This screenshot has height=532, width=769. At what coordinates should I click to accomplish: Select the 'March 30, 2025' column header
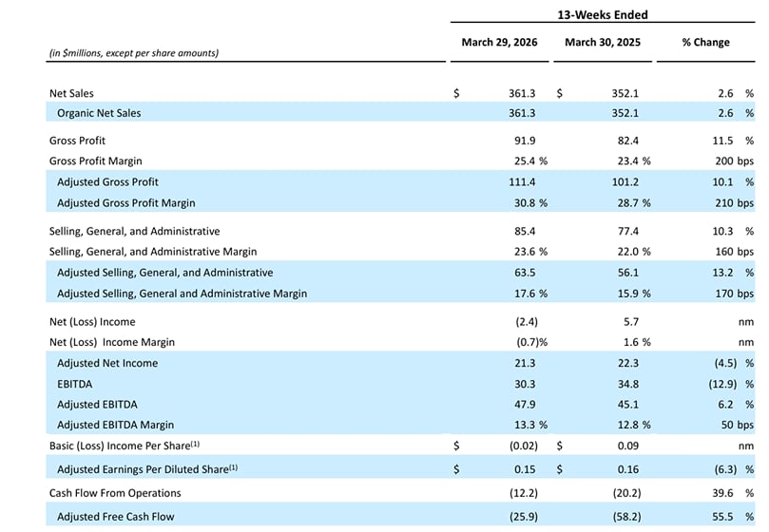click(x=603, y=42)
